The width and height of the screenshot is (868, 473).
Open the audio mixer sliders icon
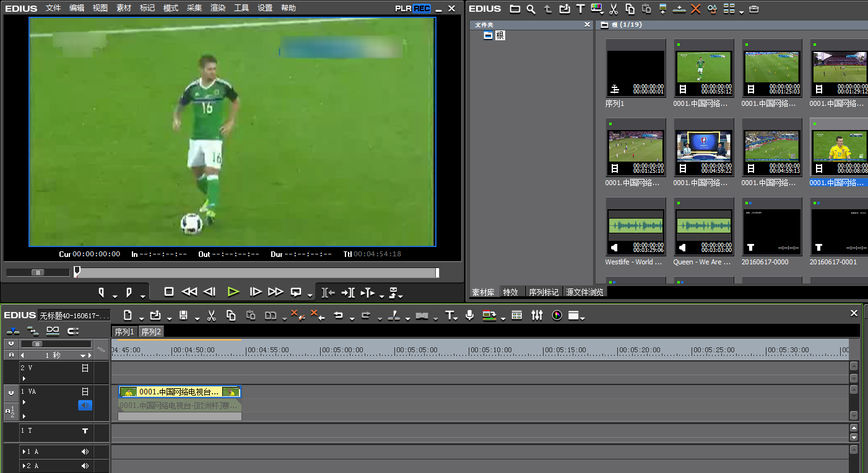point(537,315)
